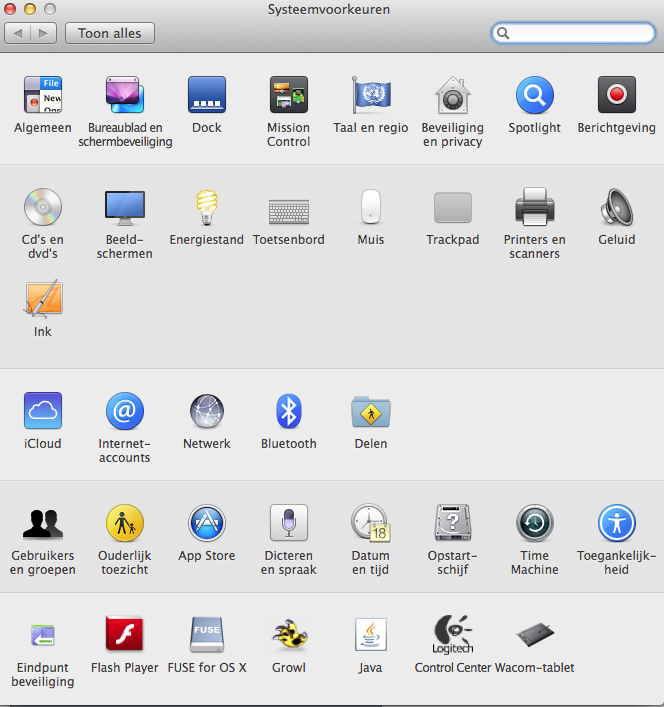Screen dimensions: 664x707
Task: Go back with the left arrow button
Action: click(x=18, y=33)
